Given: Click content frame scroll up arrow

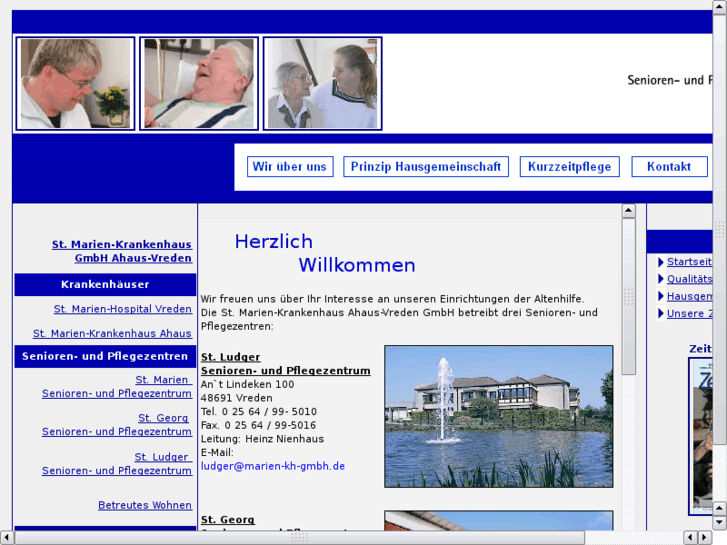Looking at the screenshot, I should coord(628,211).
